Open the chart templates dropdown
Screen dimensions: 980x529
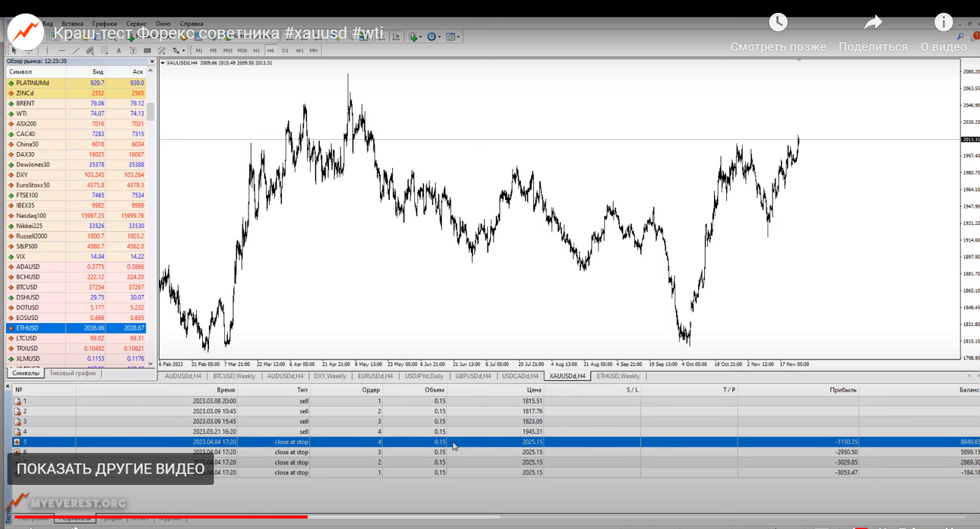458,36
